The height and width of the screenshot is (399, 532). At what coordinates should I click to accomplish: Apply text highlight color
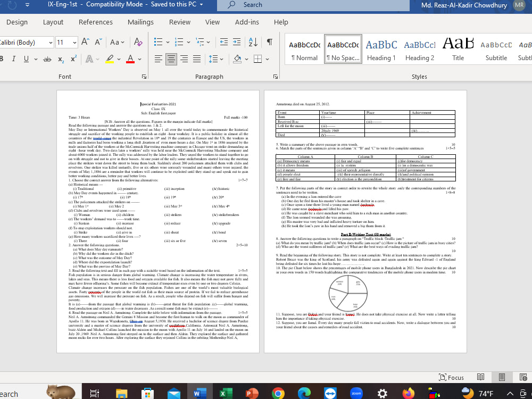(110, 59)
